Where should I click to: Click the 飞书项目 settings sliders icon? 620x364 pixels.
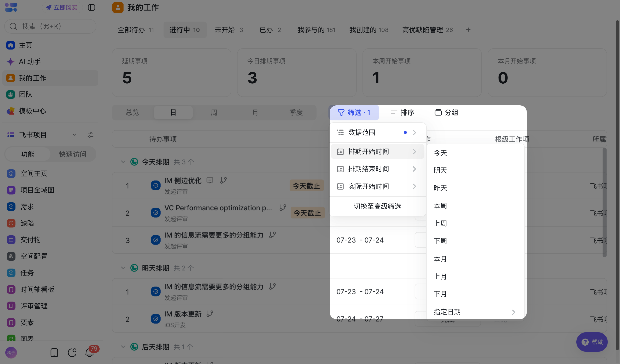90,135
